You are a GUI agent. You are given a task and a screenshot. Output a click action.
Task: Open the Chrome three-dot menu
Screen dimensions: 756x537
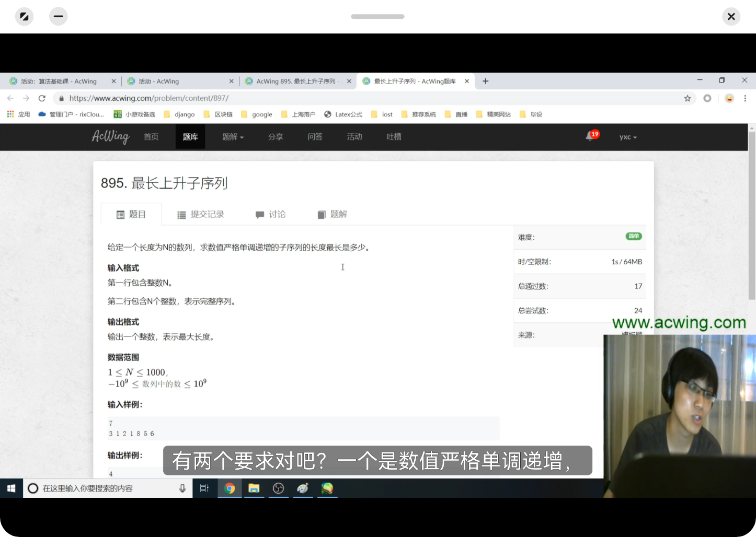point(745,98)
